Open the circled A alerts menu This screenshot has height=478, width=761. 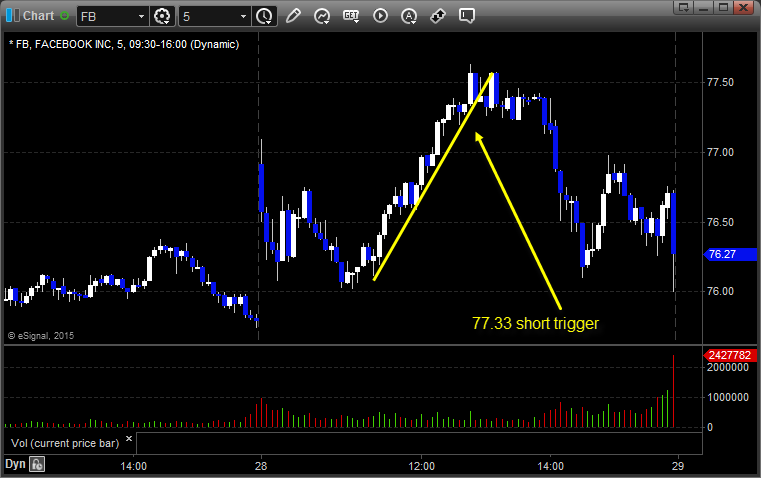(409, 16)
